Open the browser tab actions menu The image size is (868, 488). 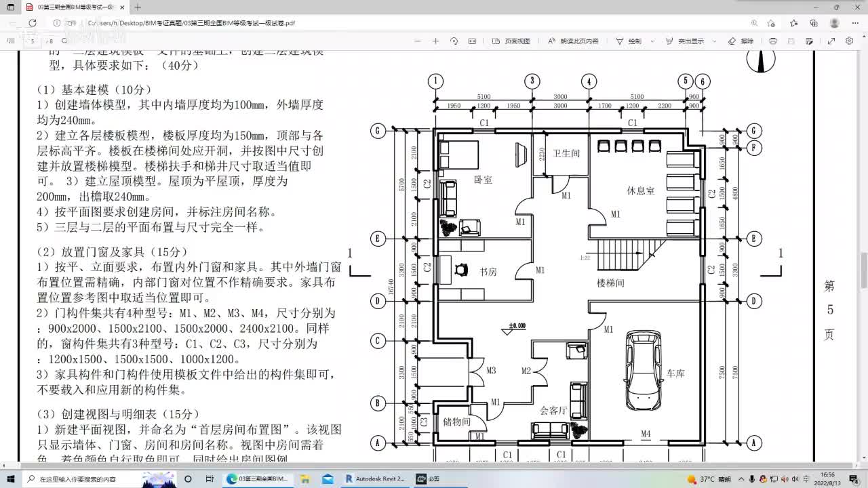[11, 7]
